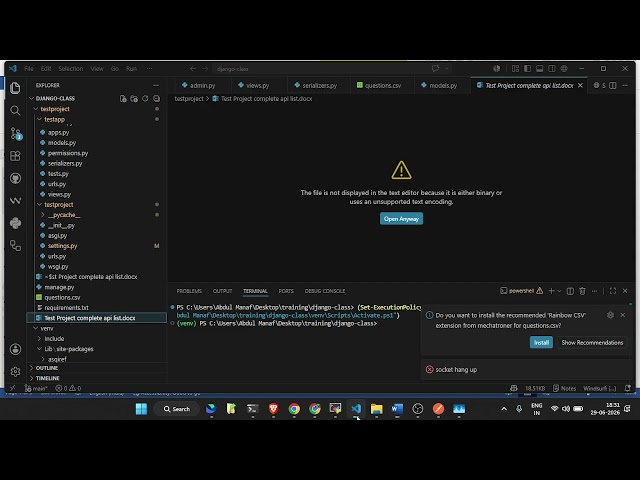Open Word from the Windows taskbar
This screenshot has height=480, width=640.
click(x=397, y=409)
